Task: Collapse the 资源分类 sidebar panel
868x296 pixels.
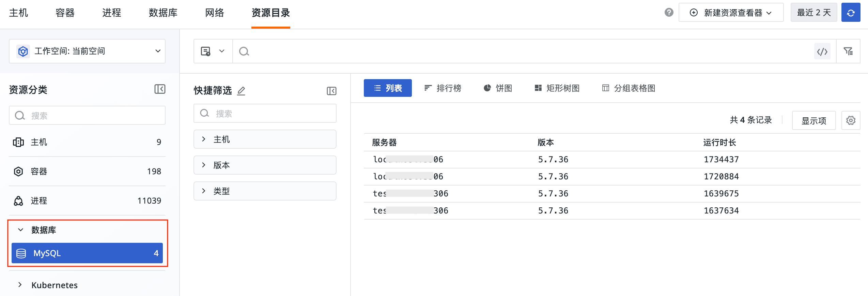Action: click(160, 89)
